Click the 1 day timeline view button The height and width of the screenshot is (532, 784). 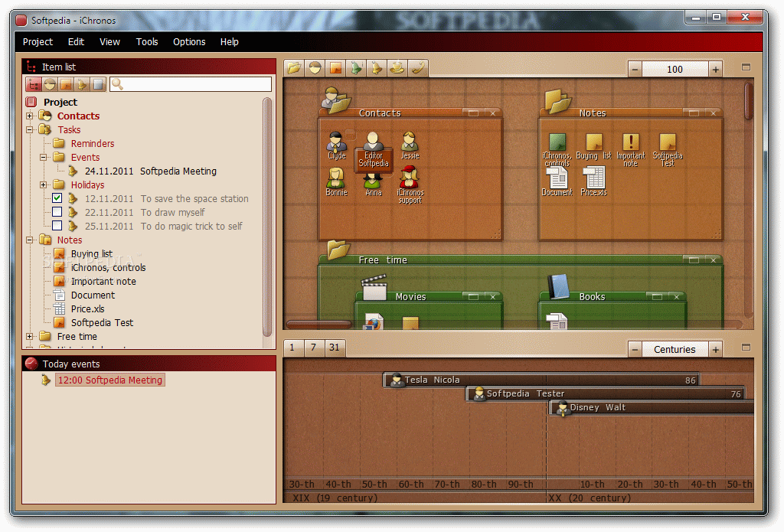click(292, 348)
